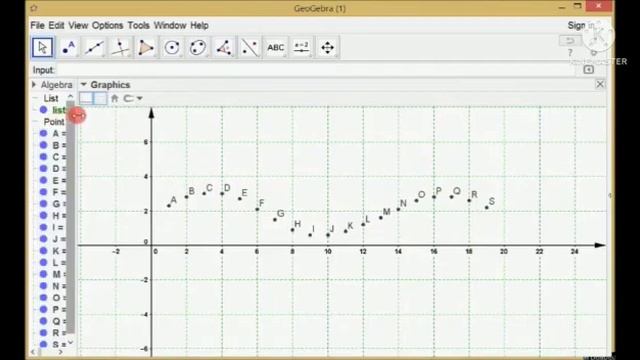
Task: Toggle visibility of point C
Action: click(43, 157)
